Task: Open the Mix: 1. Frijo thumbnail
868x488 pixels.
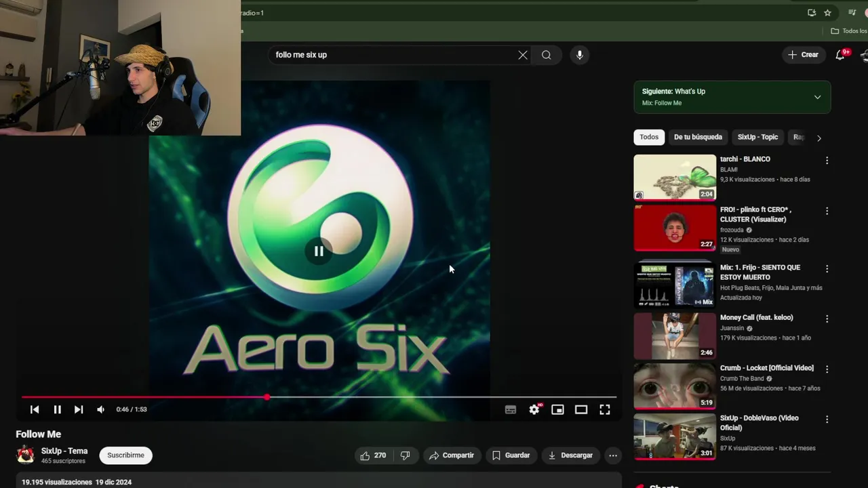Action: pos(675,285)
